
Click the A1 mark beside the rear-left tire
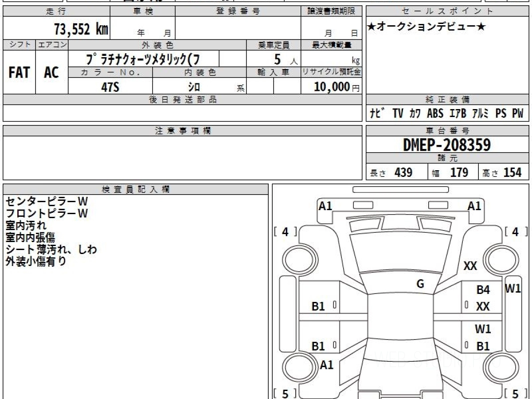327,365
